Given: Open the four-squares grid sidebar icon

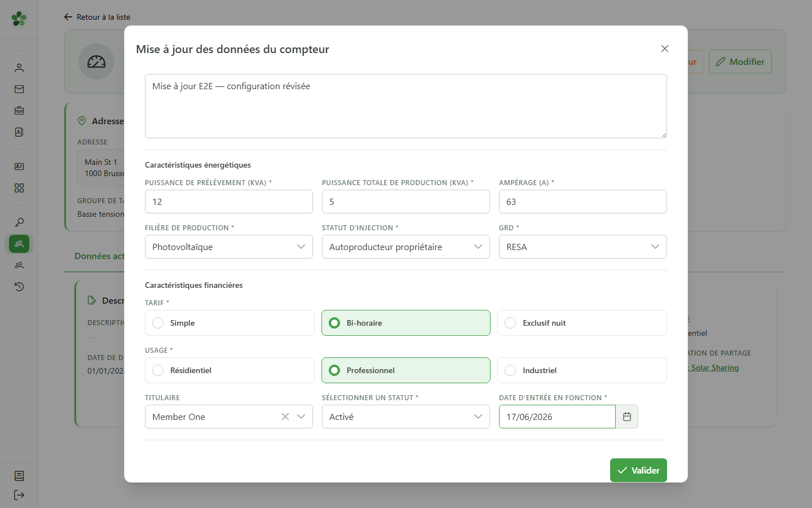Looking at the screenshot, I should click(19, 188).
